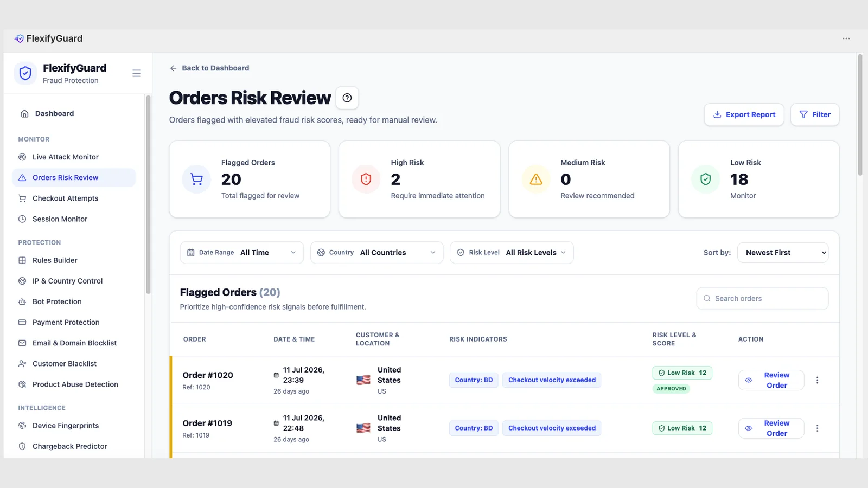
Task: Go to Dashboard in the sidebar
Action: coord(74,113)
